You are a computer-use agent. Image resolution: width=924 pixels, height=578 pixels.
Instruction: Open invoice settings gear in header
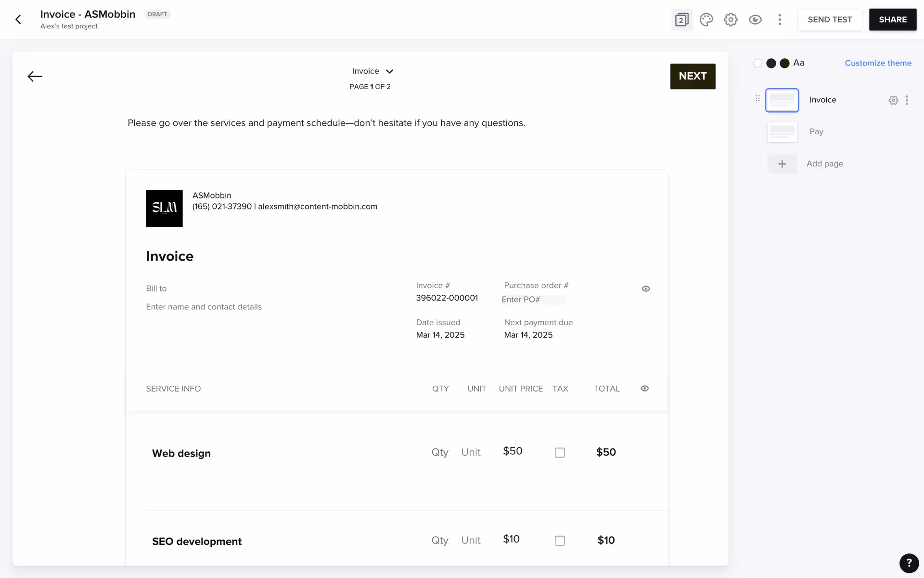731,20
